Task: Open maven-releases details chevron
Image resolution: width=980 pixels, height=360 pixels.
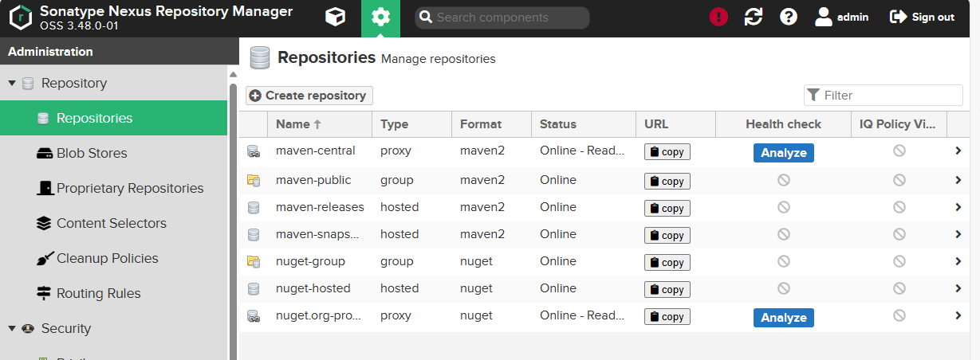Action: point(958,207)
